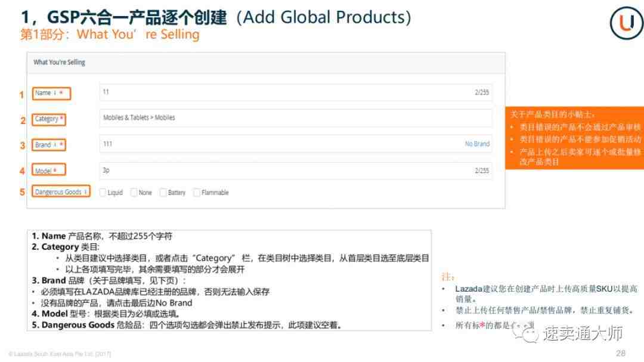Click the 2/255 counter in Name field
The width and height of the screenshot is (644, 362).
coord(482,92)
